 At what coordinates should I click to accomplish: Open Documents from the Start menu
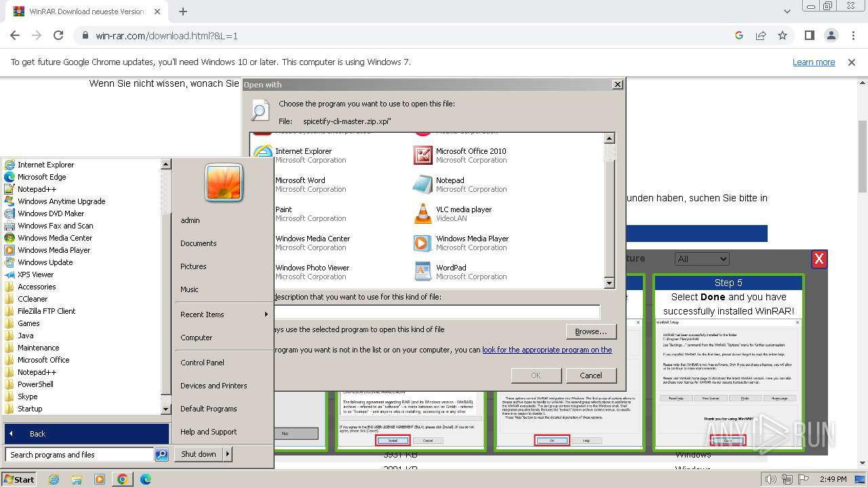[x=199, y=243]
